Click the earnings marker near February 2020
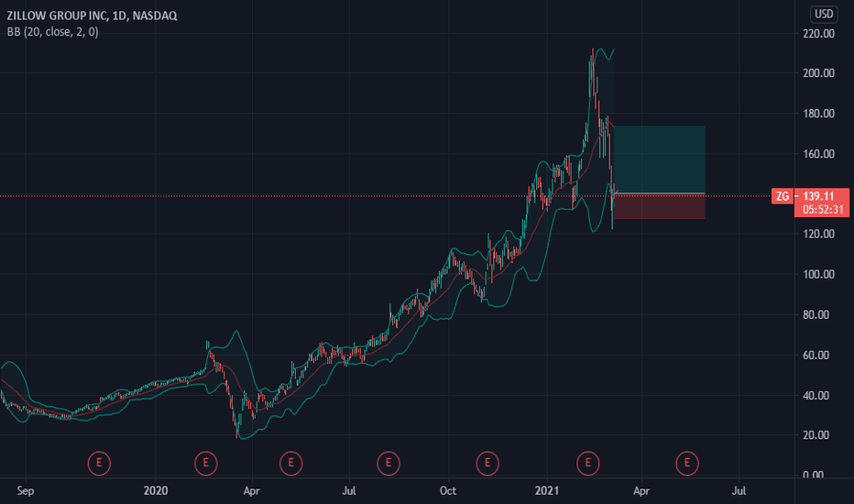Viewport: 854px width, 504px height. point(206,463)
